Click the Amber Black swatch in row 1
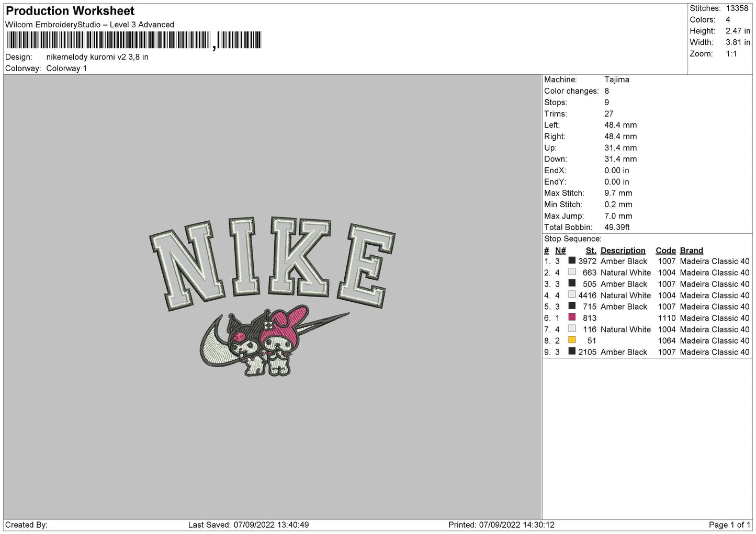 click(x=572, y=260)
